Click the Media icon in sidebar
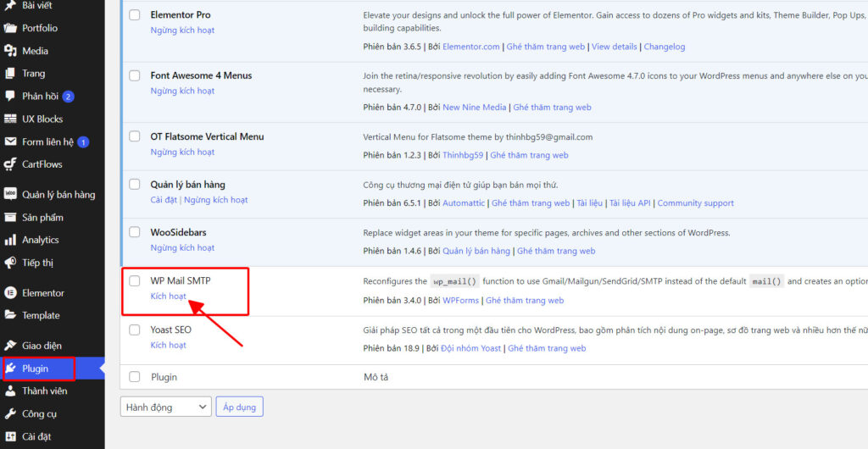The width and height of the screenshot is (868, 449). [10, 51]
